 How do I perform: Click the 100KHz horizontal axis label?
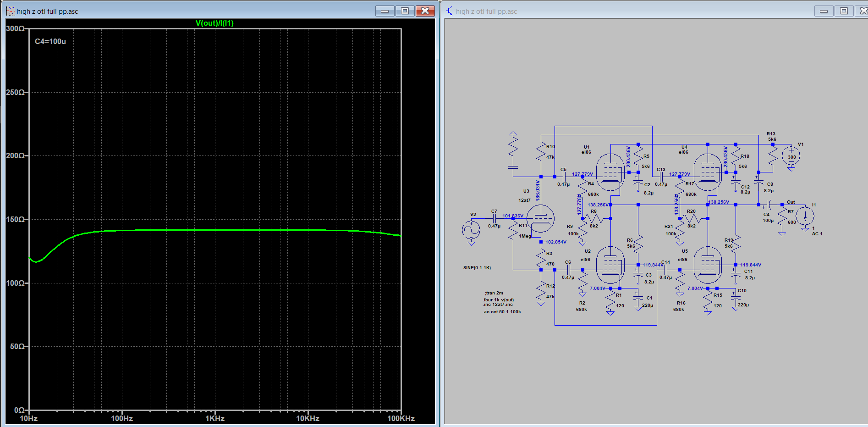(x=401, y=418)
